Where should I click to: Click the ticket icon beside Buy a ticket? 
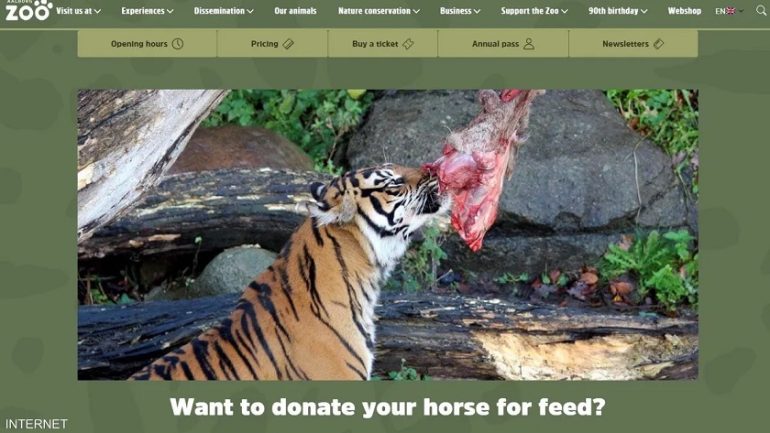click(x=408, y=44)
